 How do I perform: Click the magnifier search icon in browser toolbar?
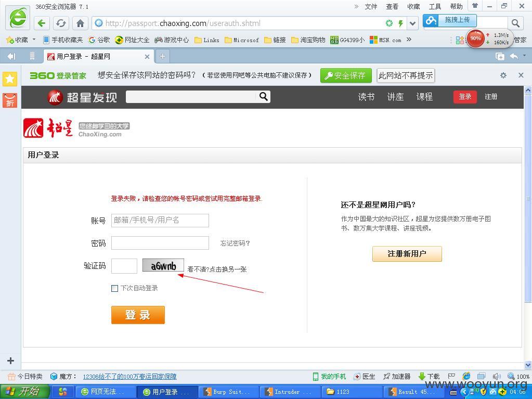[x=516, y=23]
